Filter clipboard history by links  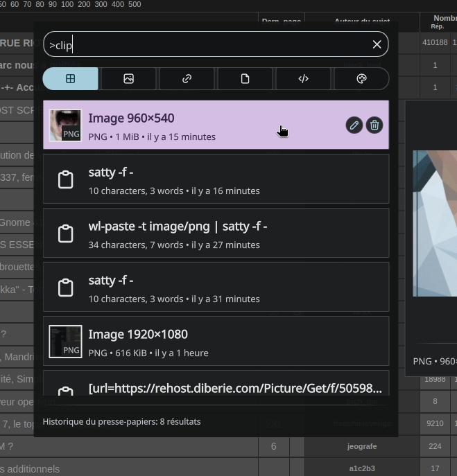pos(187,79)
